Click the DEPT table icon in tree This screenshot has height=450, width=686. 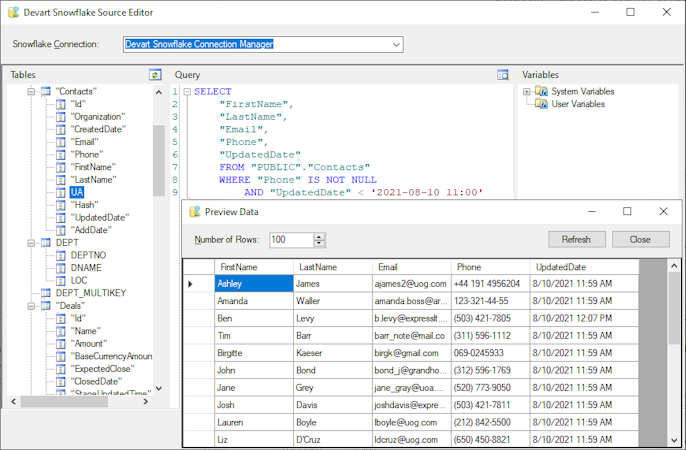pos(46,243)
